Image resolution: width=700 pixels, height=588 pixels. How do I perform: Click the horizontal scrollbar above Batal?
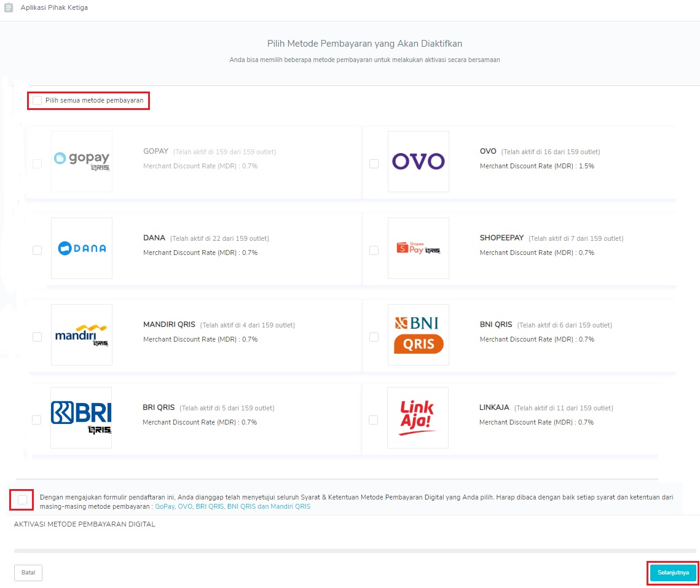point(355,551)
